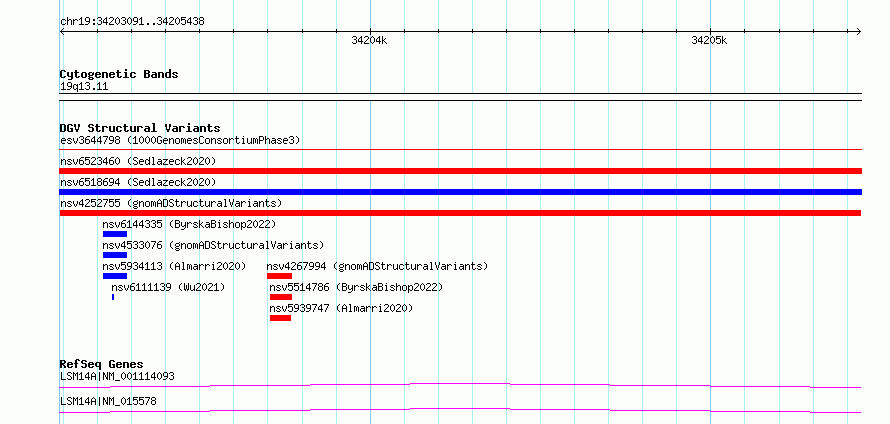Click the red bar under nsv6523460
Viewport: 890px width, 424px height.
(460, 171)
